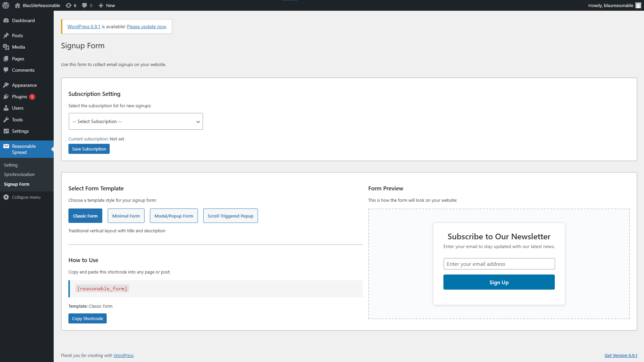Click the Pages icon in the sidebar
The height and width of the screenshot is (362, 644).
[7, 59]
